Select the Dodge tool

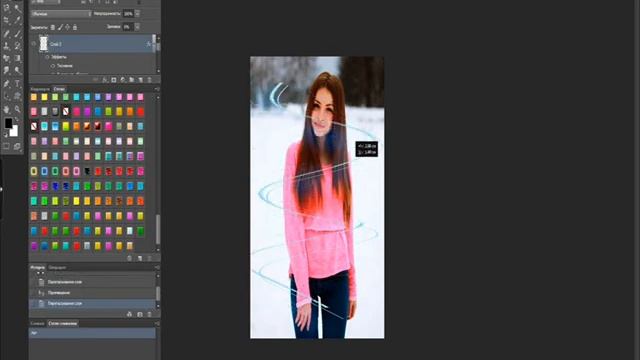[18, 71]
